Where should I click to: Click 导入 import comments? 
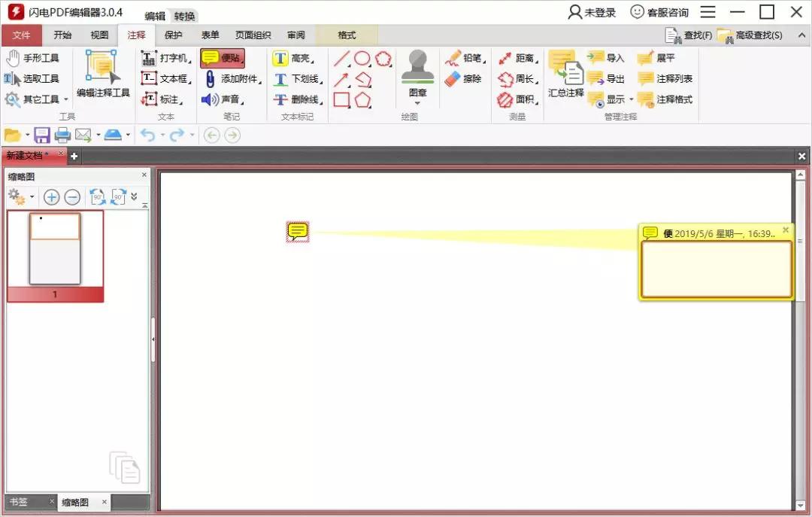click(x=606, y=58)
